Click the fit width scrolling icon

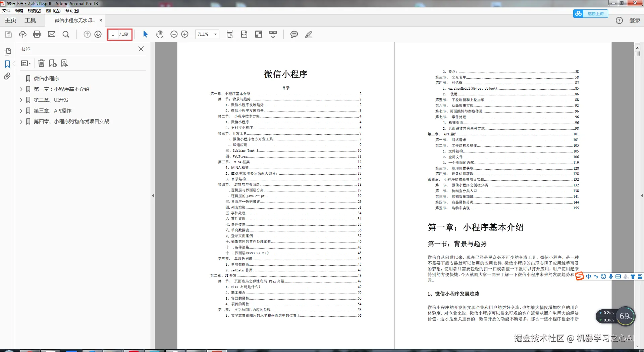click(229, 34)
